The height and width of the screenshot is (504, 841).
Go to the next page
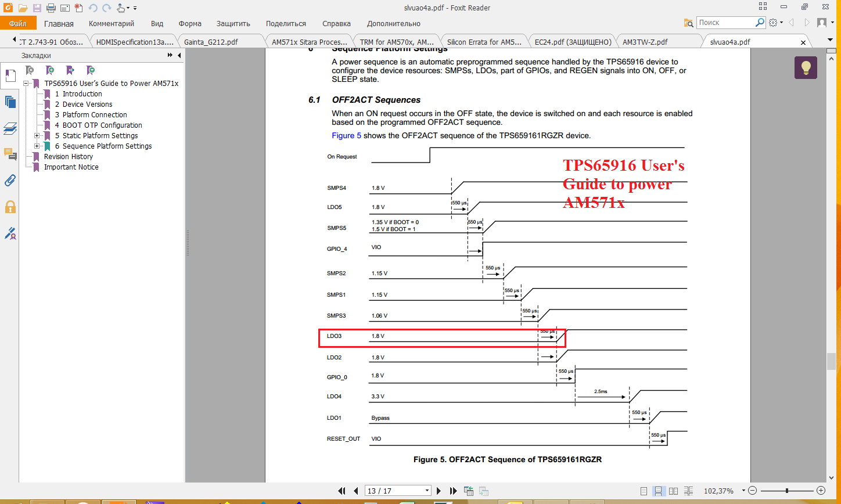(x=439, y=491)
